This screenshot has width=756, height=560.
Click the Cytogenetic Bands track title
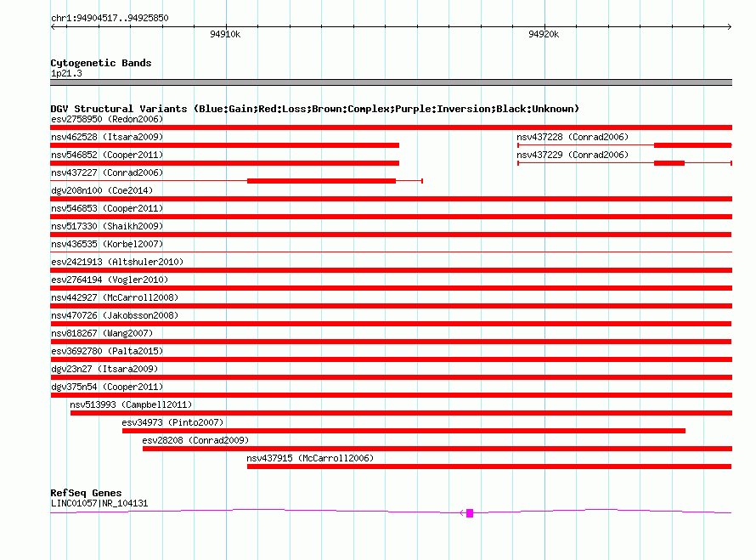click(x=101, y=63)
